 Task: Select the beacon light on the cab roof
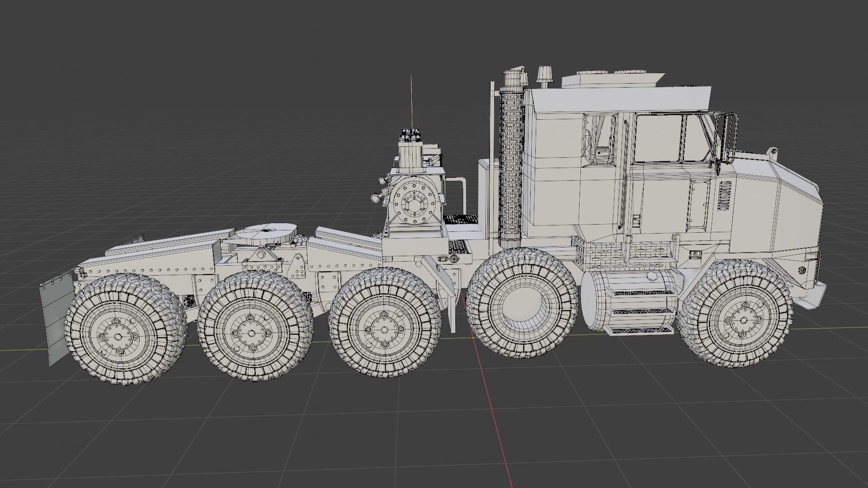click(546, 76)
